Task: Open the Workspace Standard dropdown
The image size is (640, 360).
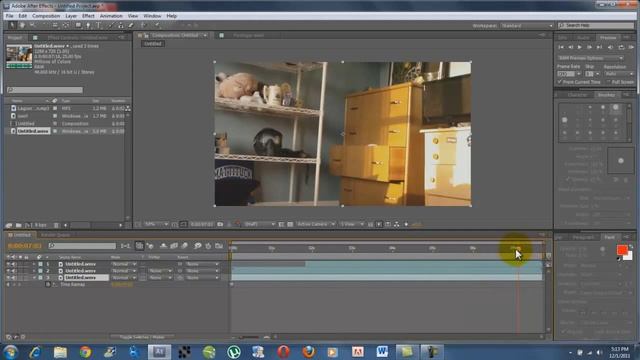Action: click(527, 26)
